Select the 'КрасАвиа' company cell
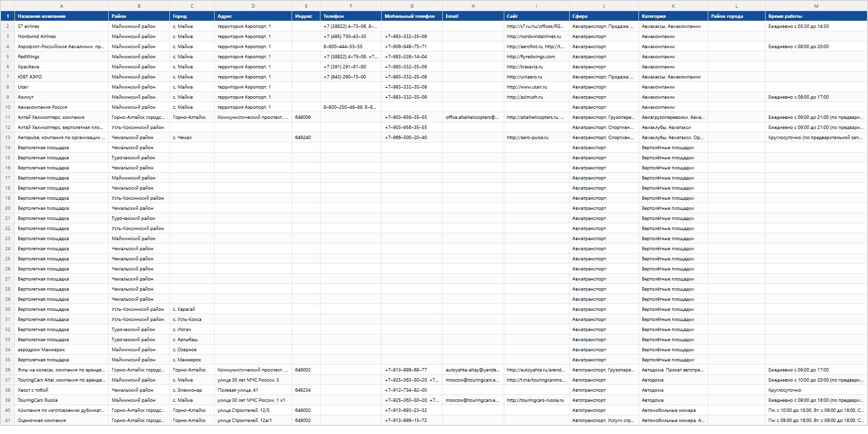 62,67
